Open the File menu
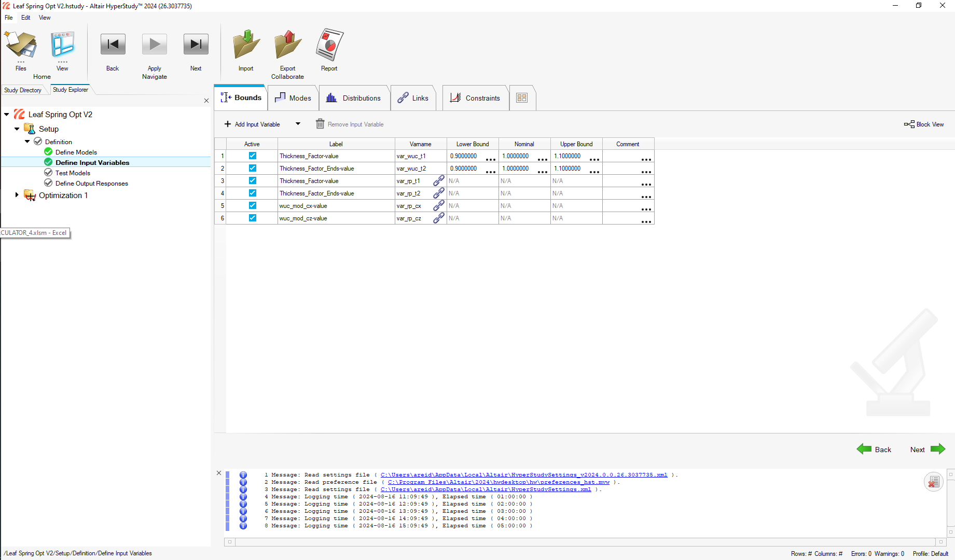 [9, 18]
